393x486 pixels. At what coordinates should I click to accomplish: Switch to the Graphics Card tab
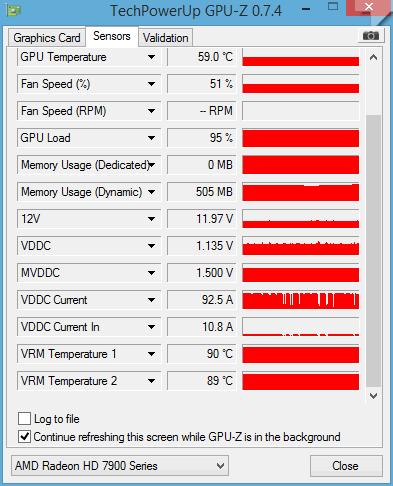47,38
